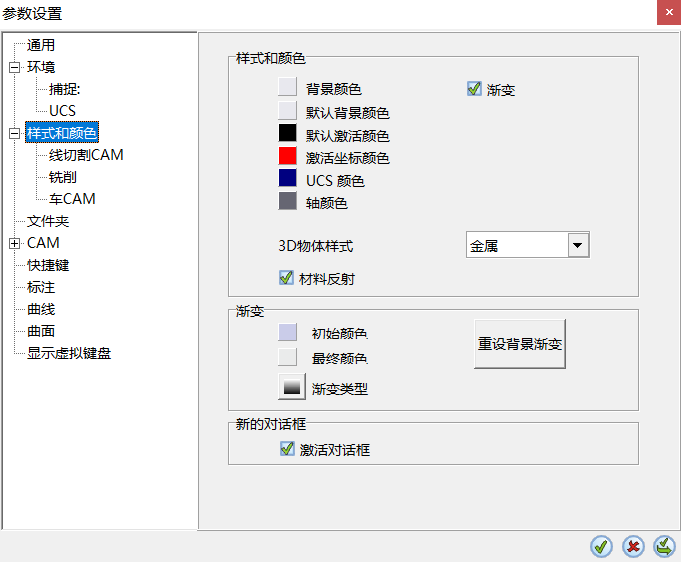Collapse the 环境 tree node
The height and width of the screenshot is (562, 681).
(x=14, y=67)
